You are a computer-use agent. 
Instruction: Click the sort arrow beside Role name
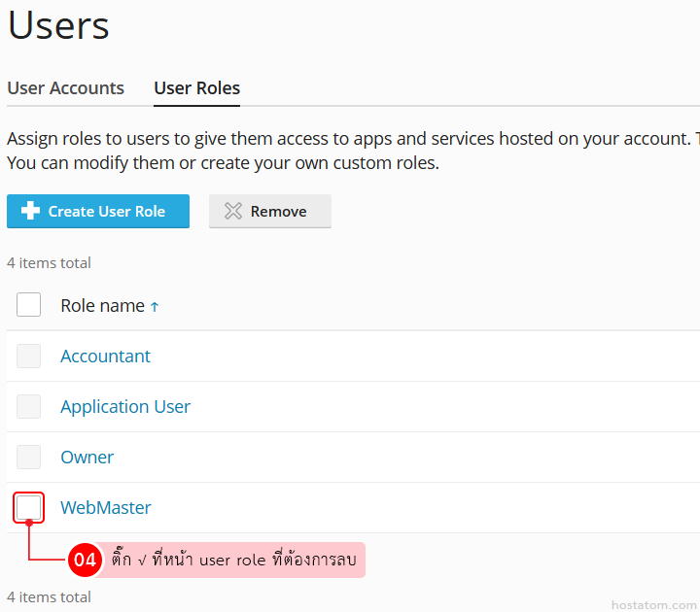tap(155, 306)
